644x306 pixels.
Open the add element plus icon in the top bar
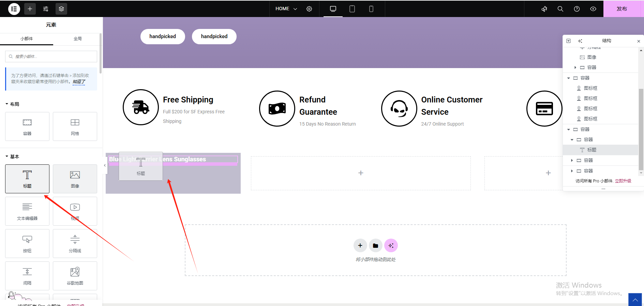[x=30, y=9]
